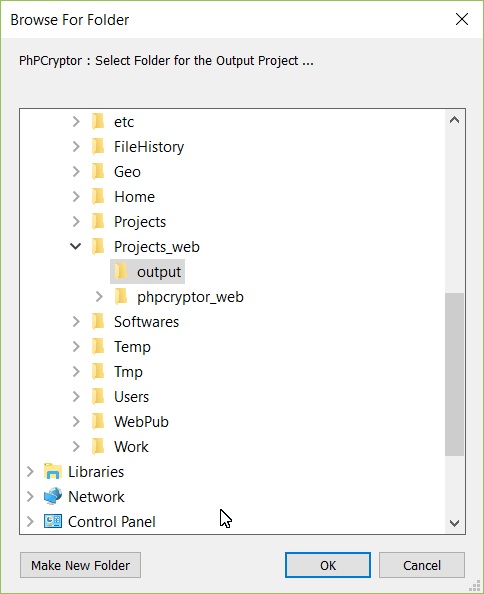Click the output folder icon
The height and width of the screenshot is (594, 484).
click(121, 272)
